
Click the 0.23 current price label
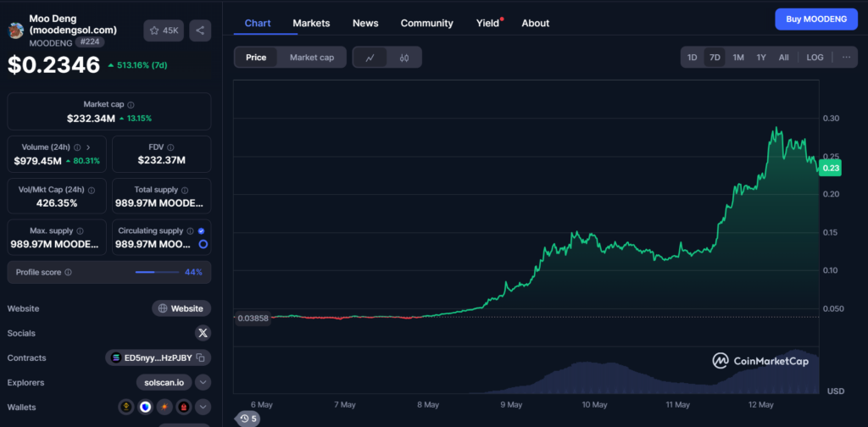pyautogui.click(x=831, y=168)
